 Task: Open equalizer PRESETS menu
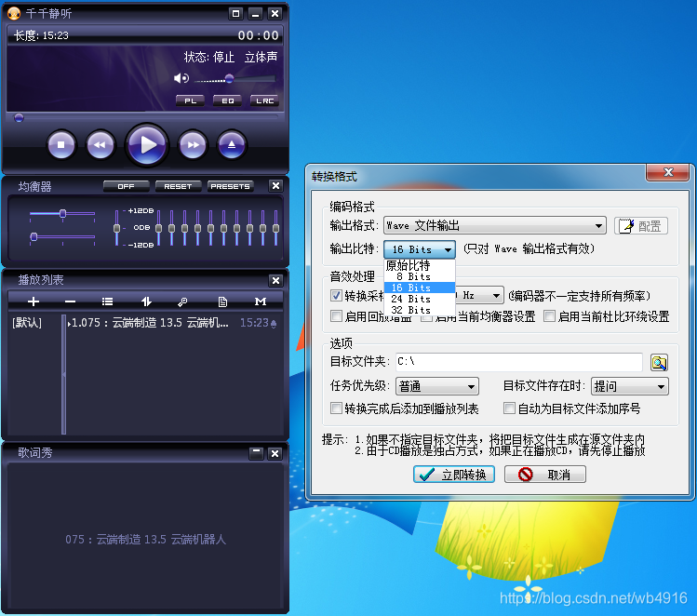(230, 186)
